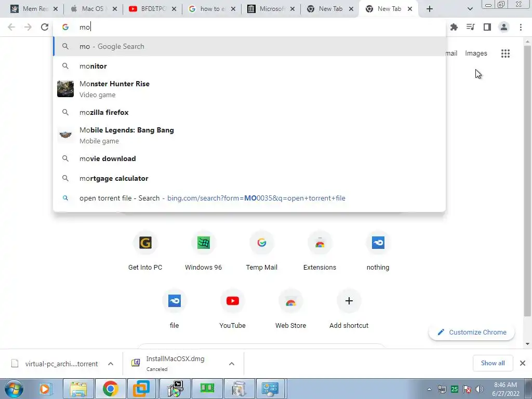The image size is (532, 399).
Task: Click the Add shortcut plus tile
Action: 349,309
